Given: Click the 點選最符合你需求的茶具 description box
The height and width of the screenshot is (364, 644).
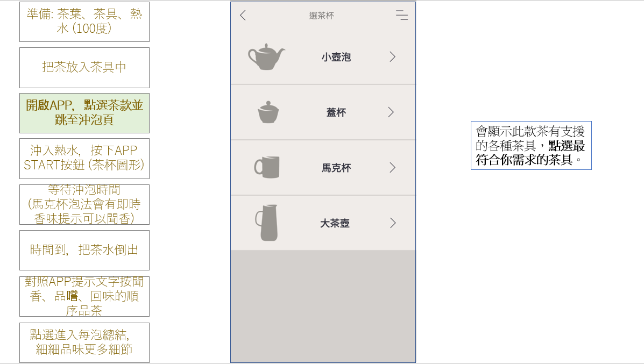Looking at the screenshot, I should point(531,145).
